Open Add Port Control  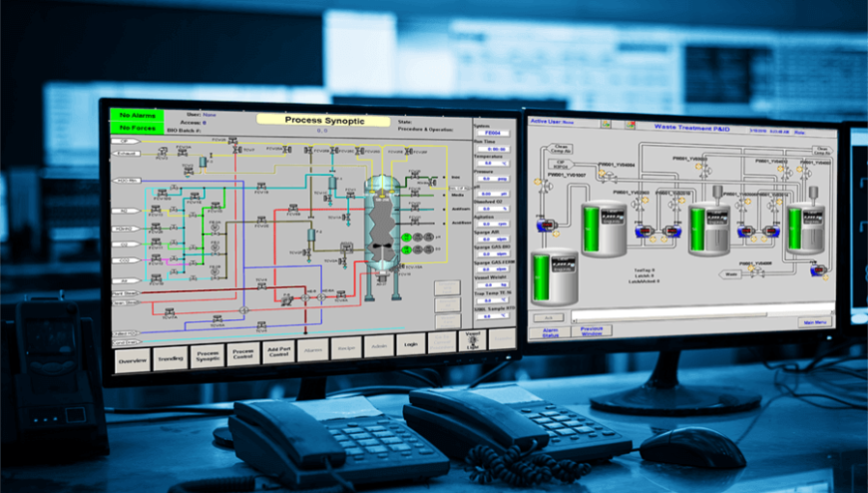[279, 351]
